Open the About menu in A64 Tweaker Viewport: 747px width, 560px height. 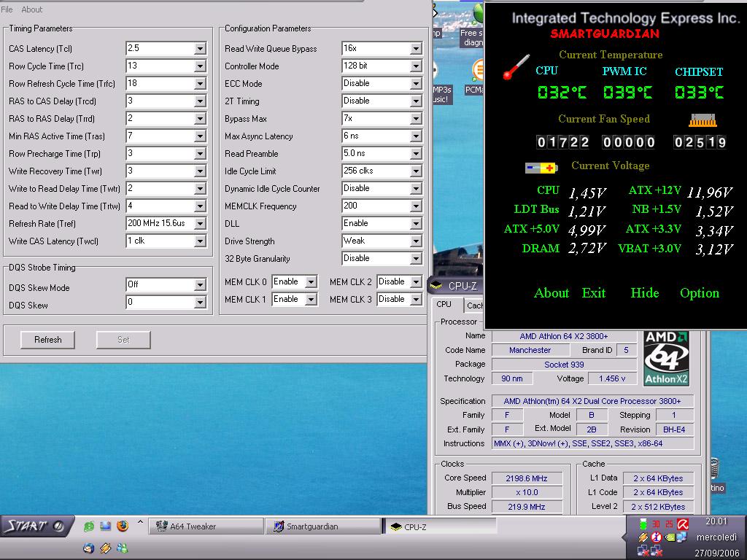(x=31, y=9)
